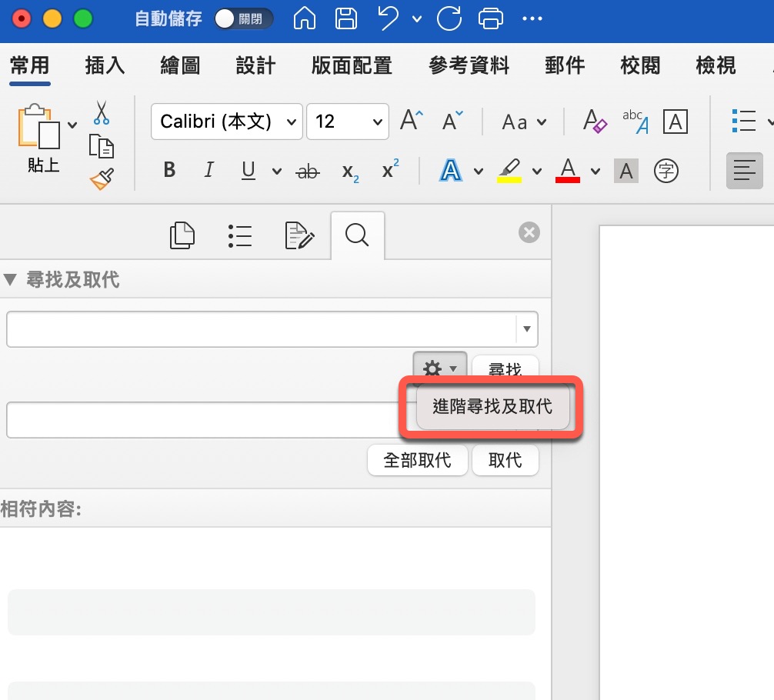Switch to the 插入 ribbon tab
Image resolution: width=774 pixels, height=700 pixels.
click(x=105, y=66)
